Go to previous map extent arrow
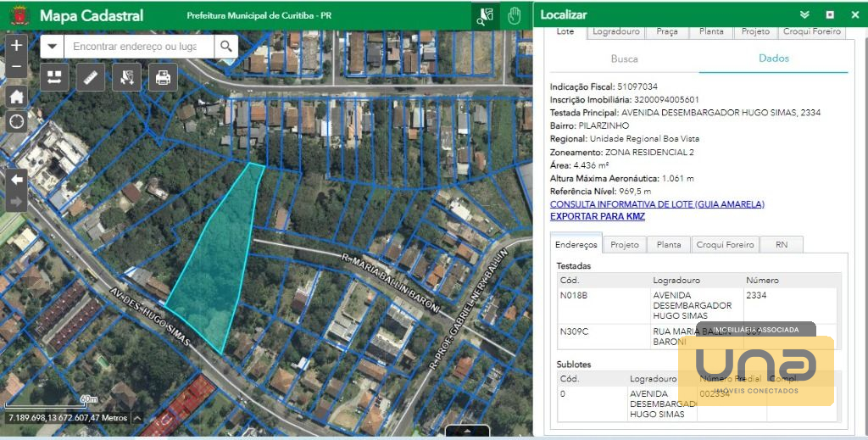The height and width of the screenshot is (440, 868). pos(17,179)
